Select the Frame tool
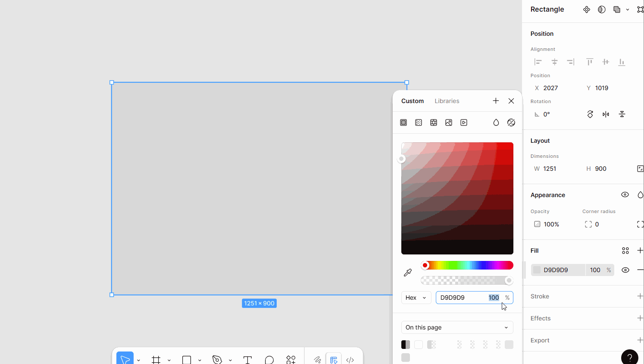 [156, 359]
